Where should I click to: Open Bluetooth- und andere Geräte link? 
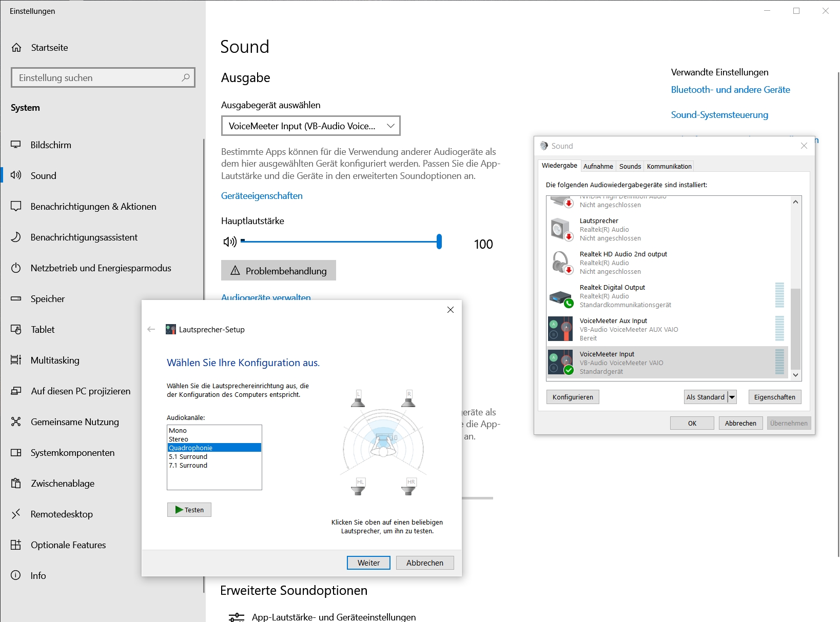(x=730, y=90)
